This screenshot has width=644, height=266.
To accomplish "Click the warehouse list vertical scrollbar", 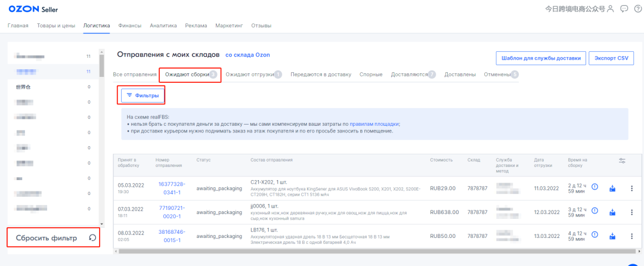I will tap(101, 66).
